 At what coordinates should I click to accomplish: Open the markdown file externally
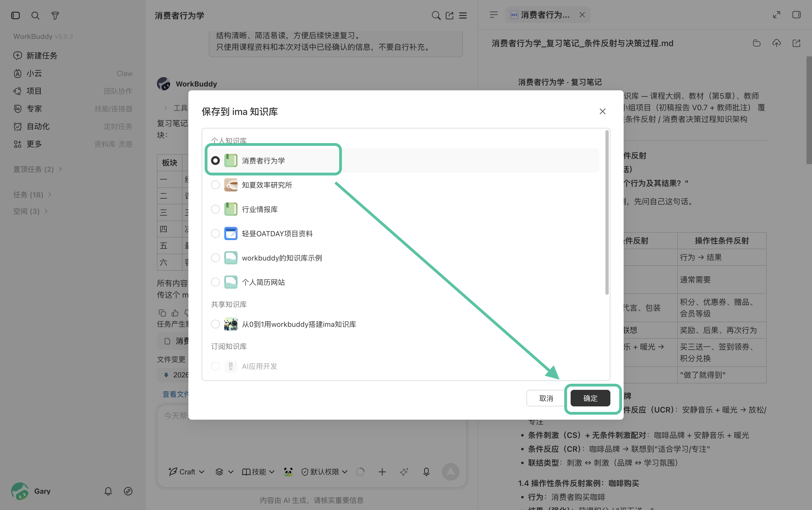point(797,43)
